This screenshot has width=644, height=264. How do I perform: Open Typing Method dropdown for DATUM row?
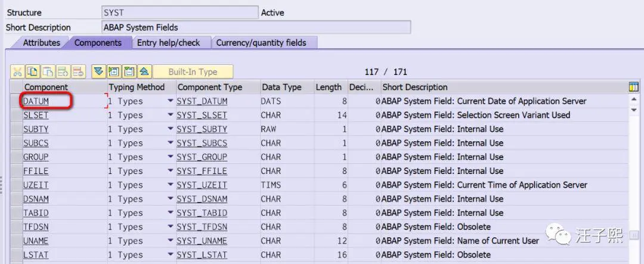(x=171, y=101)
